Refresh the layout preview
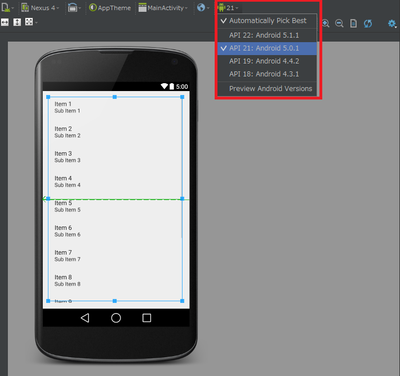400x376 pixels. coord(368,23)
